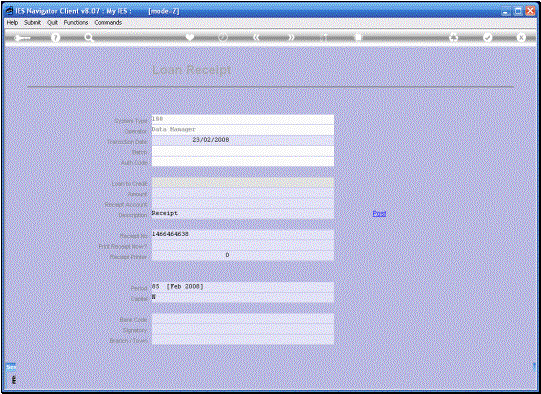Click the Signatory input field
The height and width of the screenshot is (394, 541).
[x=243, y=329]
